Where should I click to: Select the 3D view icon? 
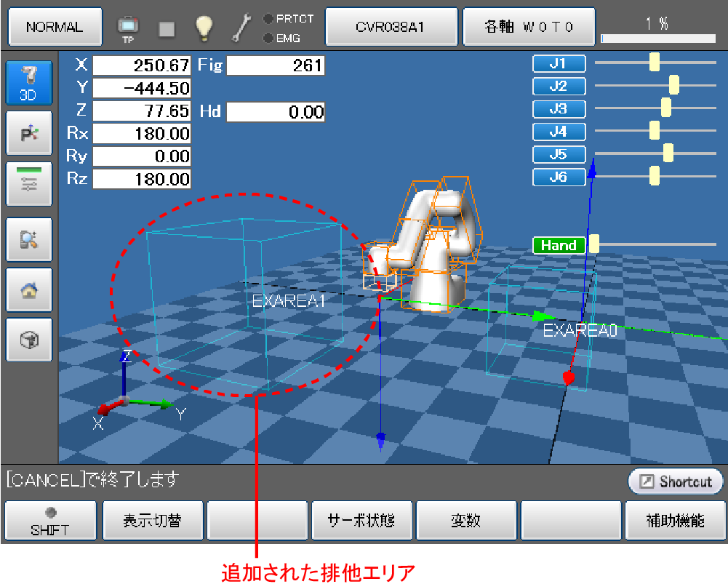point(28,83)
